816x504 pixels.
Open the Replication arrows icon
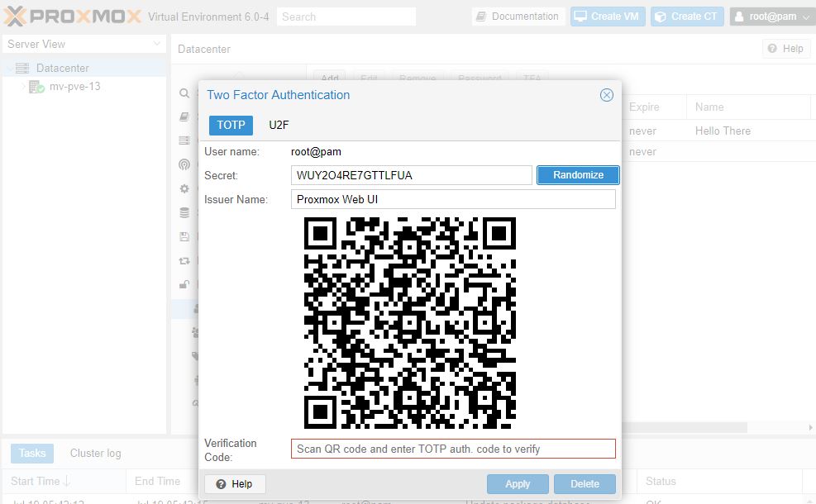pos(184,260)
